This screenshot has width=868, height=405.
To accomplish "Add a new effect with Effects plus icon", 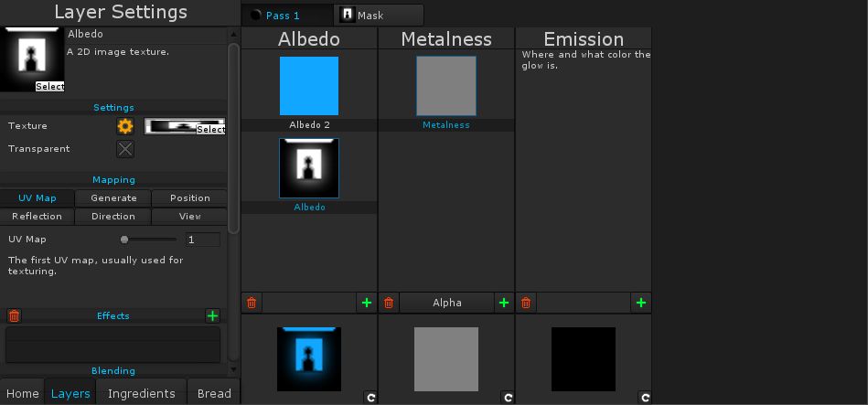I will [213, 316].
